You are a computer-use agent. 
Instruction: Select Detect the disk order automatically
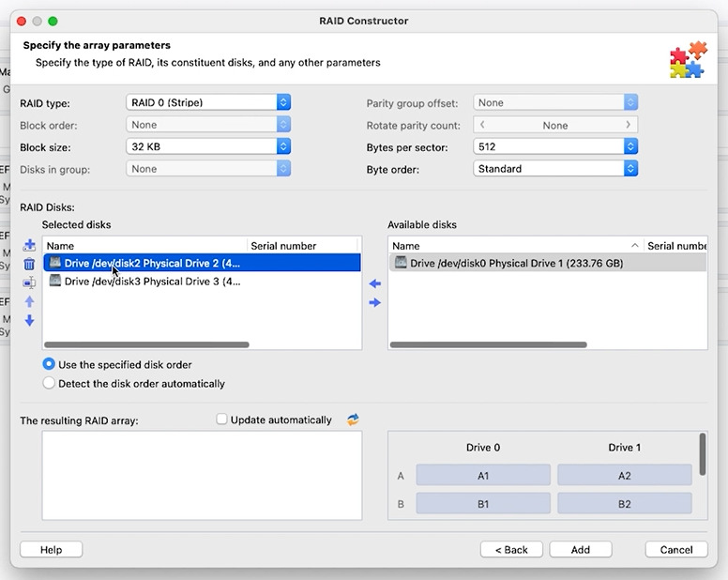(x=49, y=383)
